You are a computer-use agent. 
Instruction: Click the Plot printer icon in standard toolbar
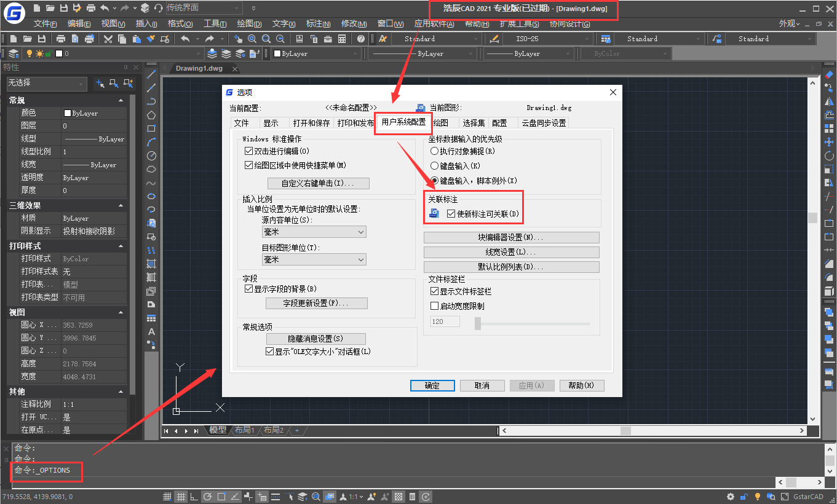[61, 39]
